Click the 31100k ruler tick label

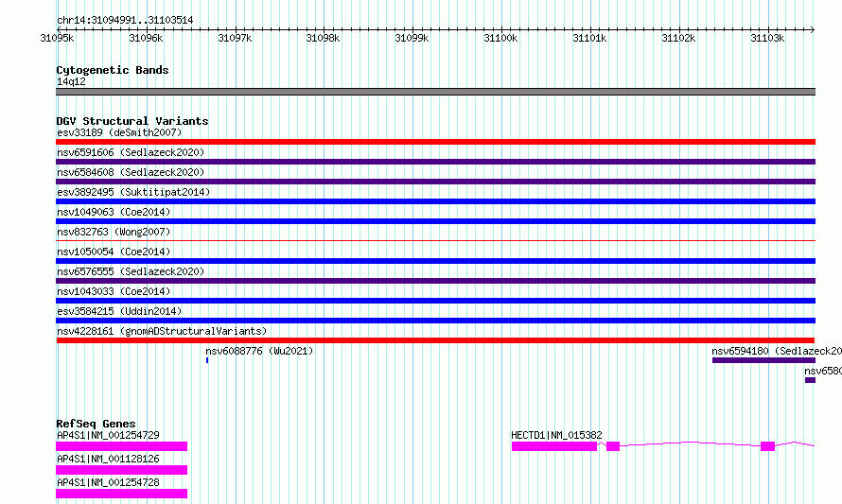(x=500, y=38)
